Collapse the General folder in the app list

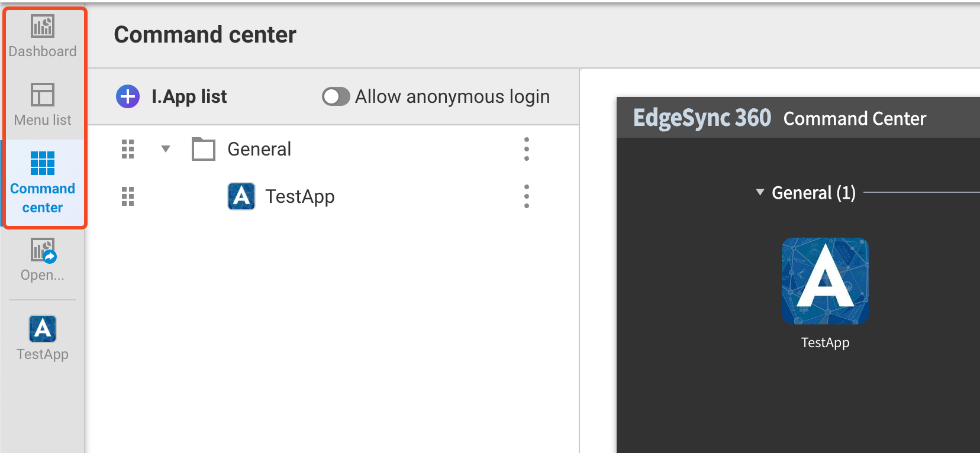(x=165, y=149)
